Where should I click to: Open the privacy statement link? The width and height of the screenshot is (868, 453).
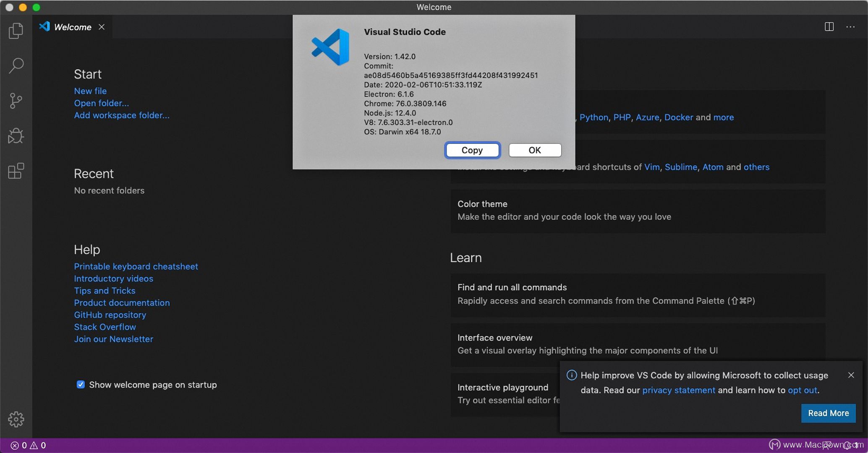click(x=678, y=390)
